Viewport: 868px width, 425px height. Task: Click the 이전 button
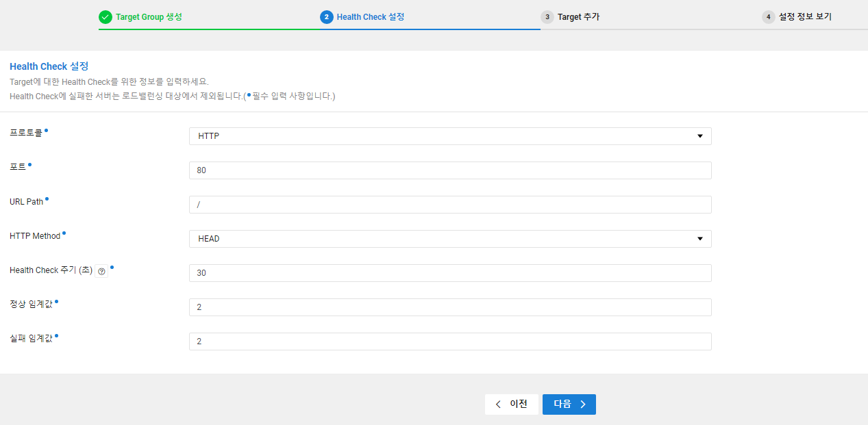point(512,404)
